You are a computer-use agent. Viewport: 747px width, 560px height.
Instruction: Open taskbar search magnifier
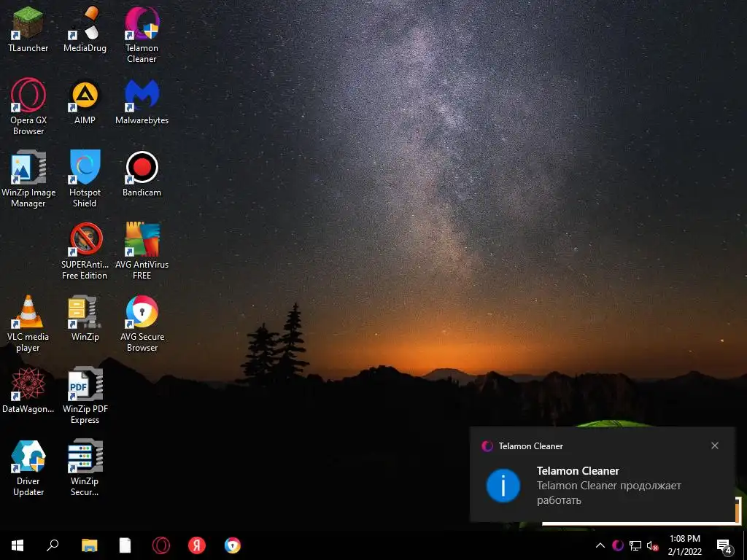53,545
